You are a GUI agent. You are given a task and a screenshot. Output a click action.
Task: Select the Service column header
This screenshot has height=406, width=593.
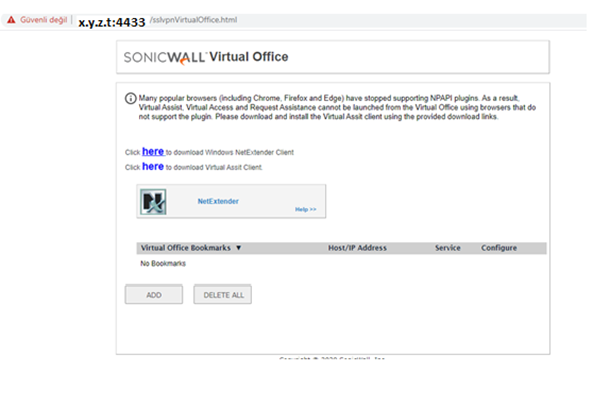pyautogui.click(x=448, y=248)
